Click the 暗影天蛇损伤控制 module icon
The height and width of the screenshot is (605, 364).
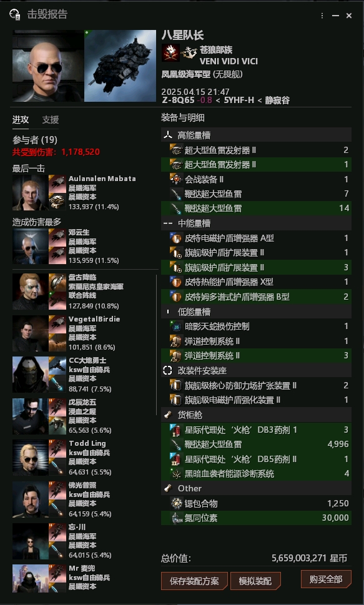pos(177,327)
